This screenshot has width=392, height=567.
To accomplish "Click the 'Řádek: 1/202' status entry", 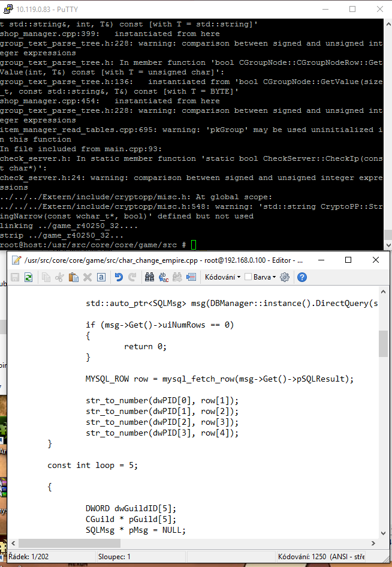I will [x=29, y=557].
